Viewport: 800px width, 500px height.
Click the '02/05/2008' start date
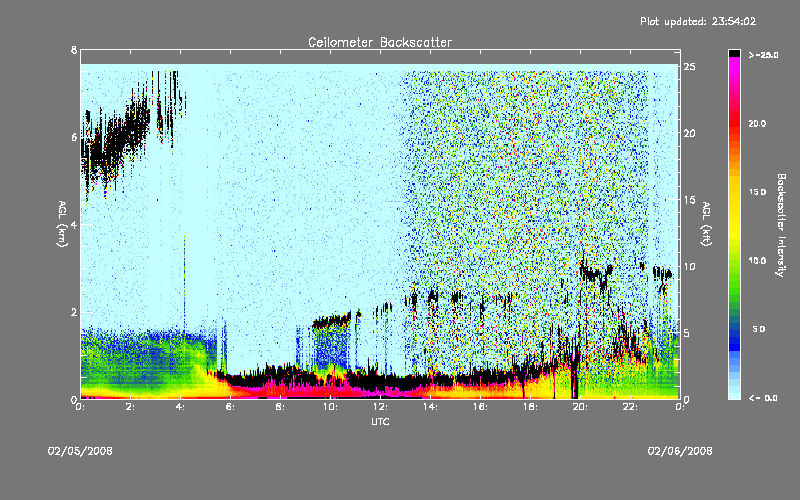(x=80, y=451)
